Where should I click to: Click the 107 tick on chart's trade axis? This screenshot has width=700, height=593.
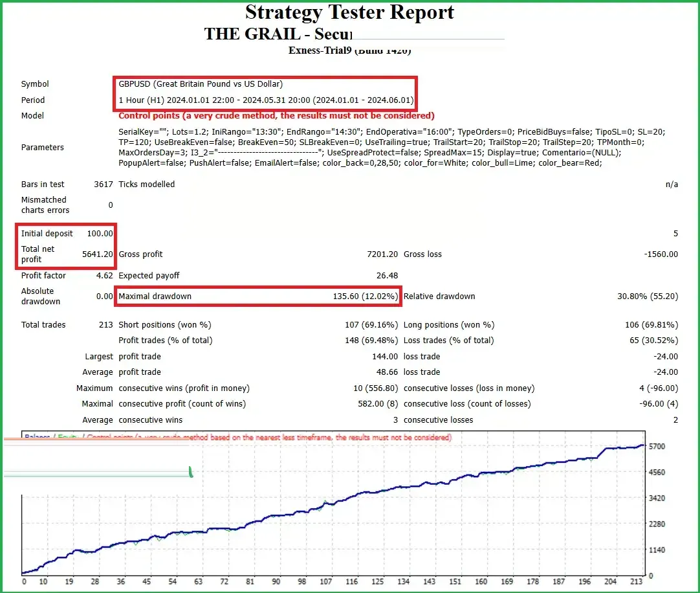point(326,581)
